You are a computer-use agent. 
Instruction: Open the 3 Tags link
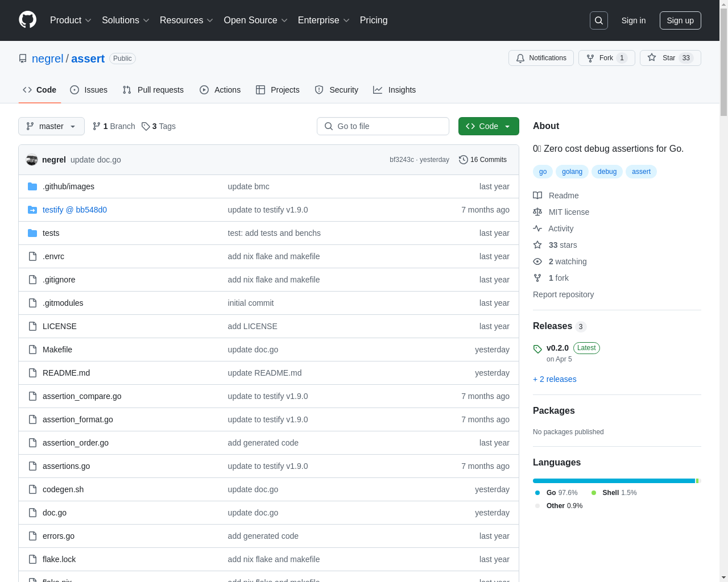[159, 126]
